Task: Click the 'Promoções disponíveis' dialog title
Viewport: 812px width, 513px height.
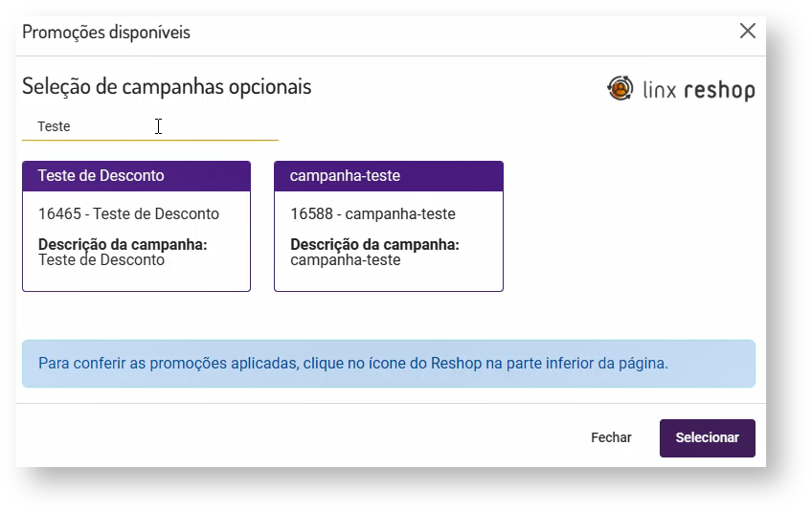Action: pyautogui.click(x=106, y=33)
